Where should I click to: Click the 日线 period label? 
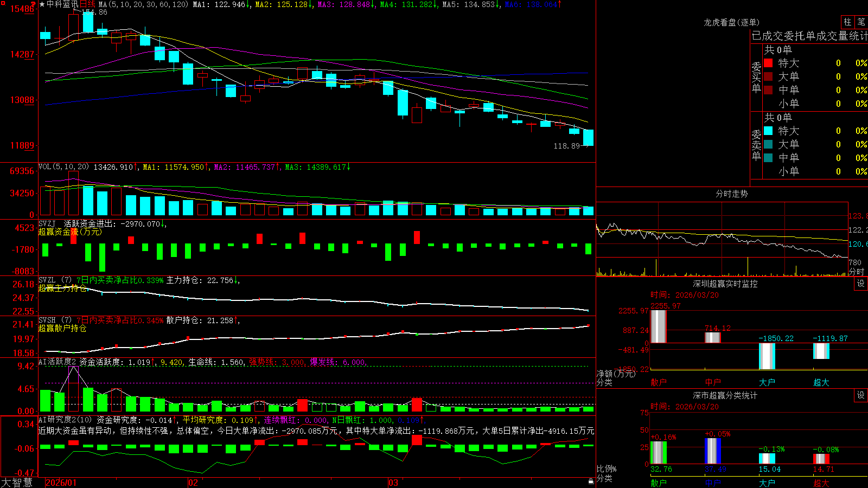tap(88, 4)
